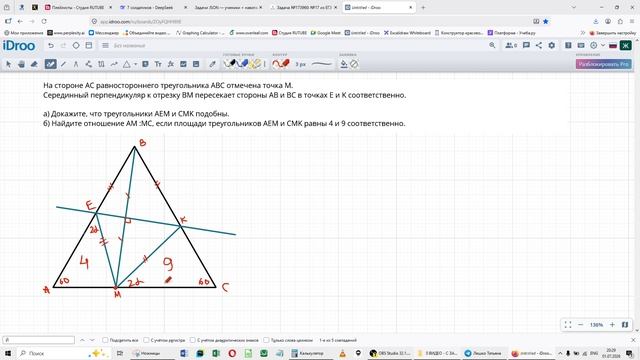Close the find bar

[633, 340]
